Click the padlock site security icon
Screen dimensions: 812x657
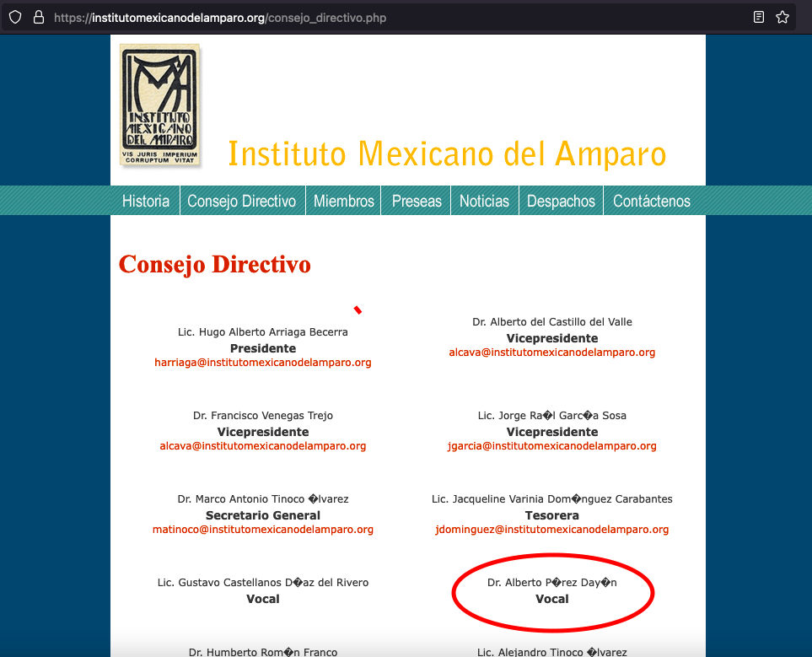pyautogui.click(x=38, y=17)
